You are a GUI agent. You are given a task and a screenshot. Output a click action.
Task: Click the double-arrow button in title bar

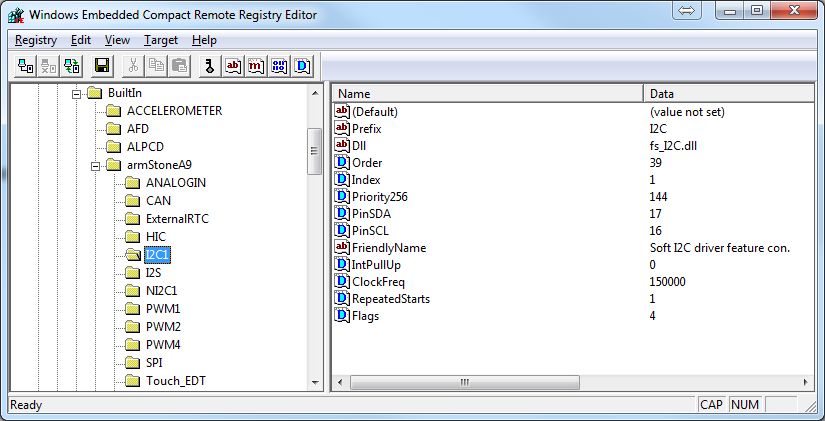(x=687, y=11)
